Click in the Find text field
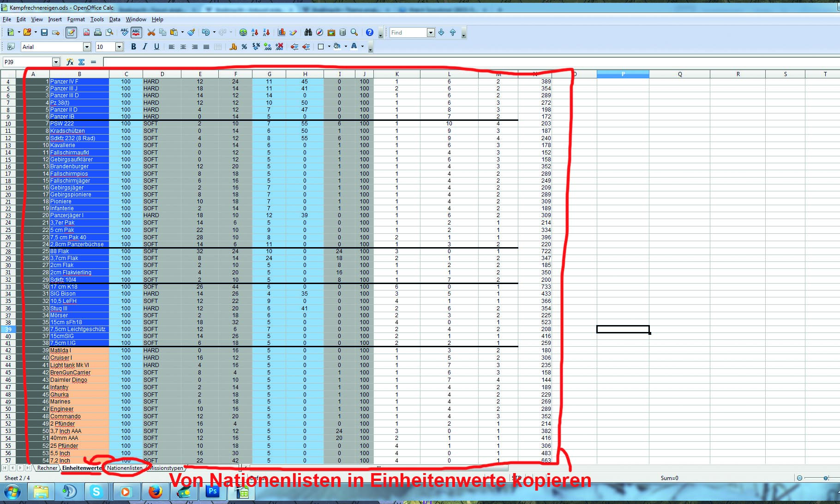The image size is (840, 504). click(408, 32)
